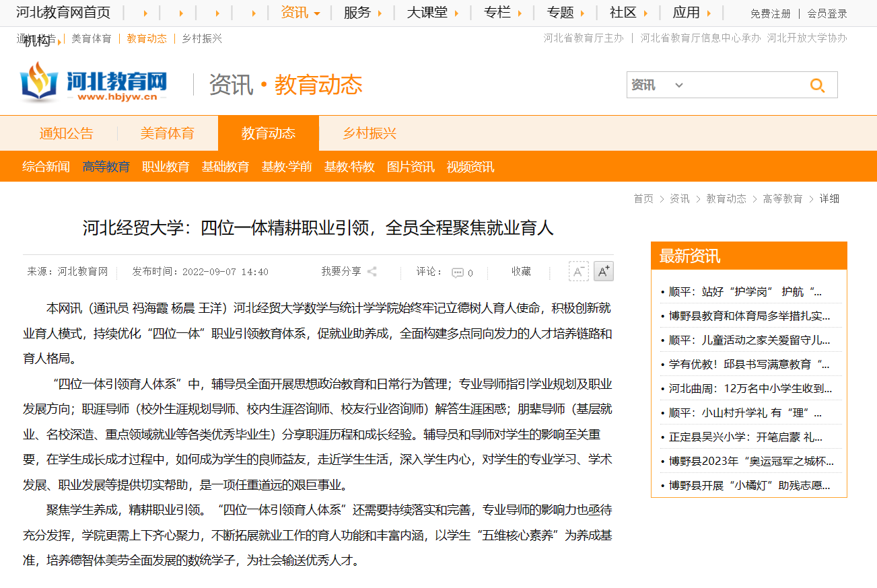Image resolution: width=877 pixels, height=588 pixels.
Task: Select 职业教育 in orange submenu
Action: [166, 167]
